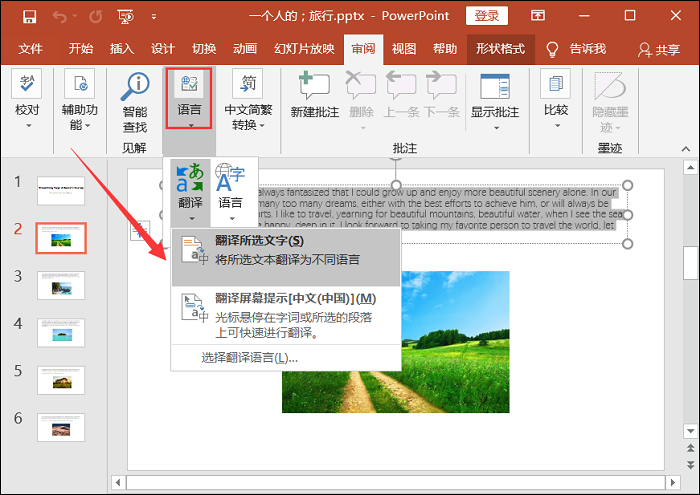Open the 文件 tab
Screen dimensions: 700x495
(x=30, y=48)
